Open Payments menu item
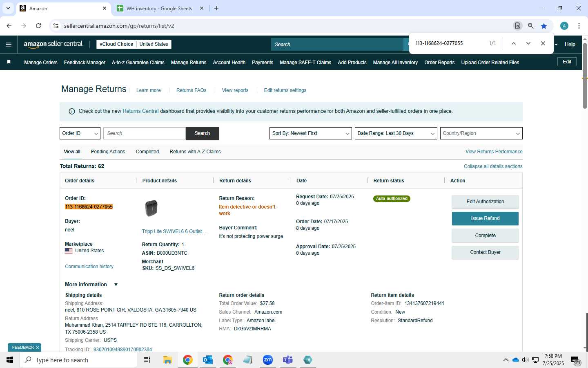 pos(263,63)
